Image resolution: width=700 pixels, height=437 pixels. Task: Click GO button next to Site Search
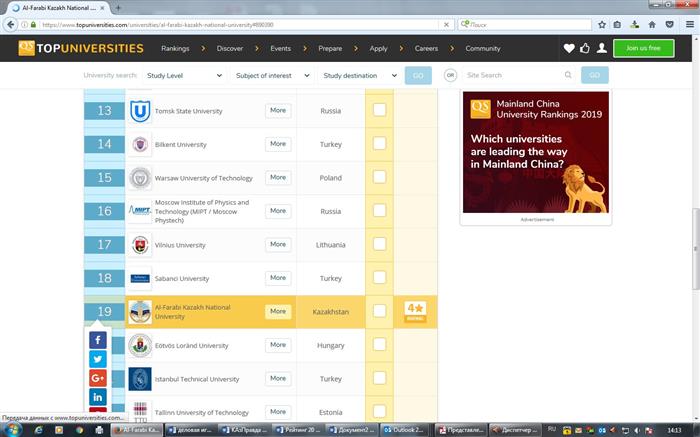pyautogui.click(x=595, y=75)
